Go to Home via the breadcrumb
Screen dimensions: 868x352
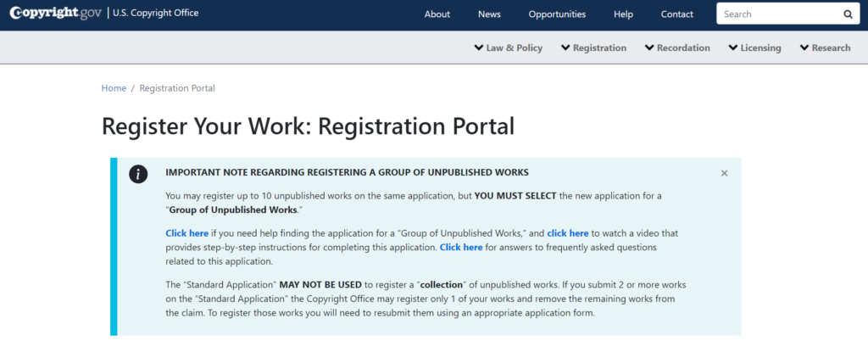[114, 88]
